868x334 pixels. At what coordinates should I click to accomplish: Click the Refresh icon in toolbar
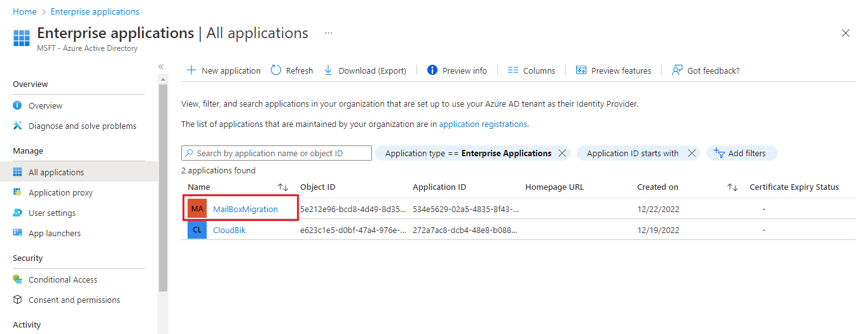[276, 70]
